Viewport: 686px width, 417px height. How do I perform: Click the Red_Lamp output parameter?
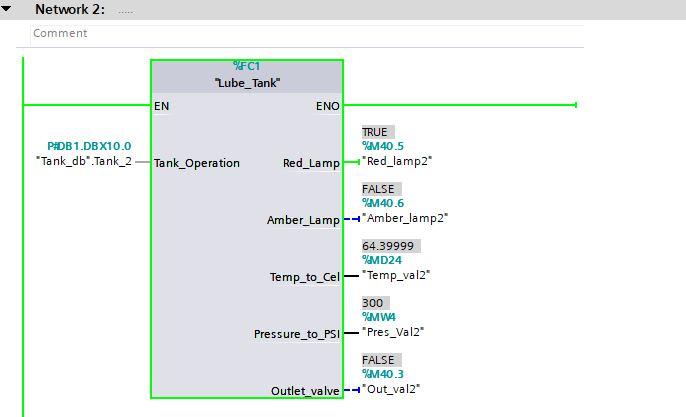click(x=311, y=163)
